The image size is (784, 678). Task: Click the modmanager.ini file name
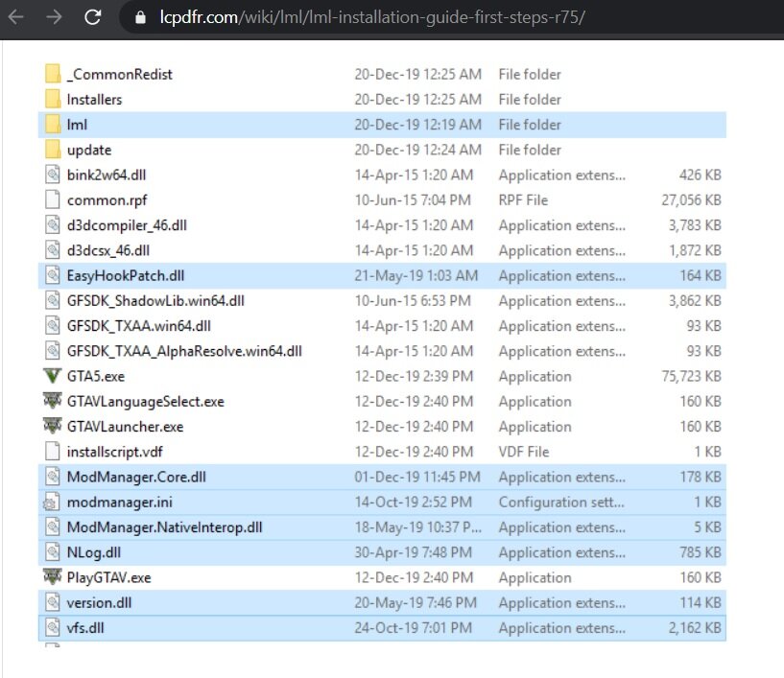[x=120, y=503]
